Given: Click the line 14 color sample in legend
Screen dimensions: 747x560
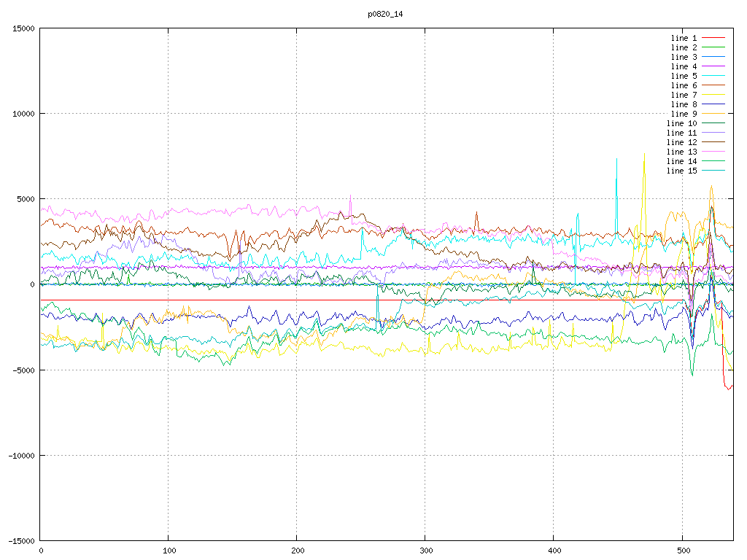Looking at the screenshot, I should click(713, 161).
